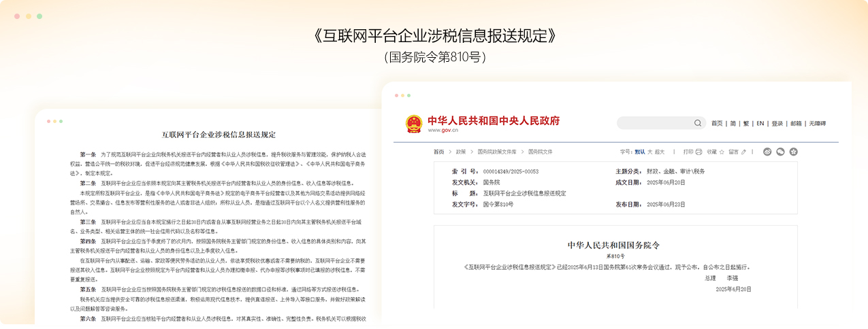Viewport: 868px width, 329px height.
Task: Click the round star share icon
Action: [793, 152]
